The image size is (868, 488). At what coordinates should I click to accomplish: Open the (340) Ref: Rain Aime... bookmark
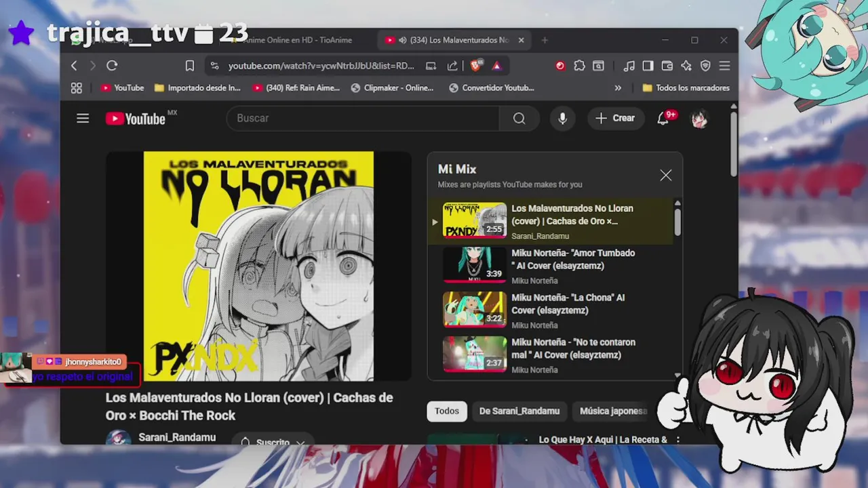(296, 88)
